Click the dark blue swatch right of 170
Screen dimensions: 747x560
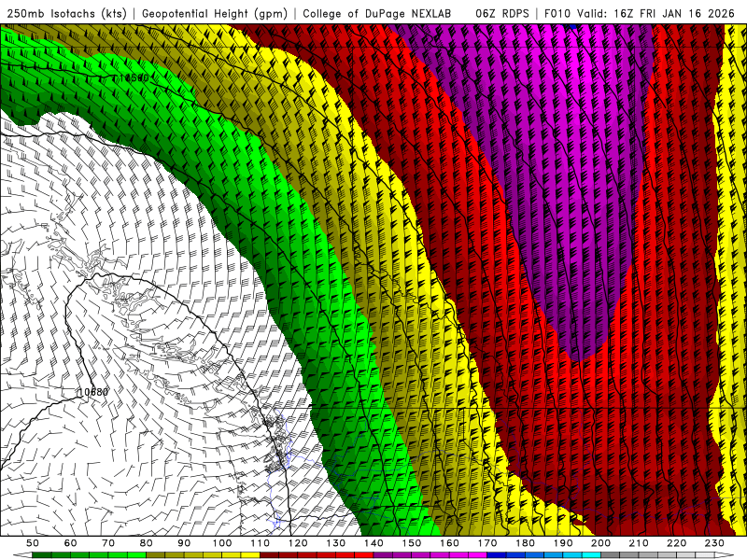click(x=497, y=555)
